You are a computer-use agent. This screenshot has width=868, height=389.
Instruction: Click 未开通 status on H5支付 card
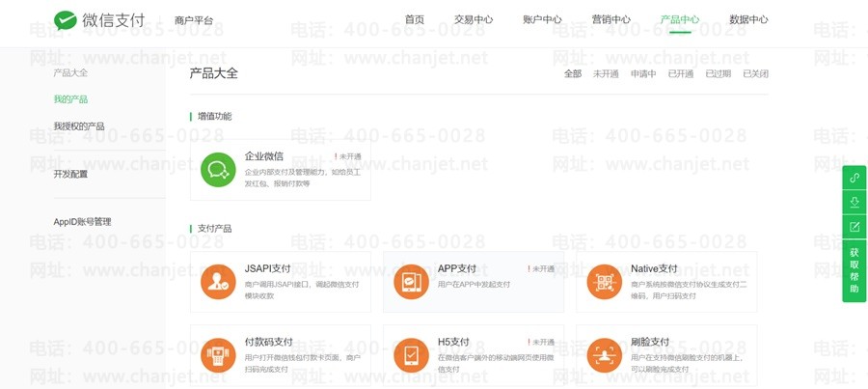541,343
